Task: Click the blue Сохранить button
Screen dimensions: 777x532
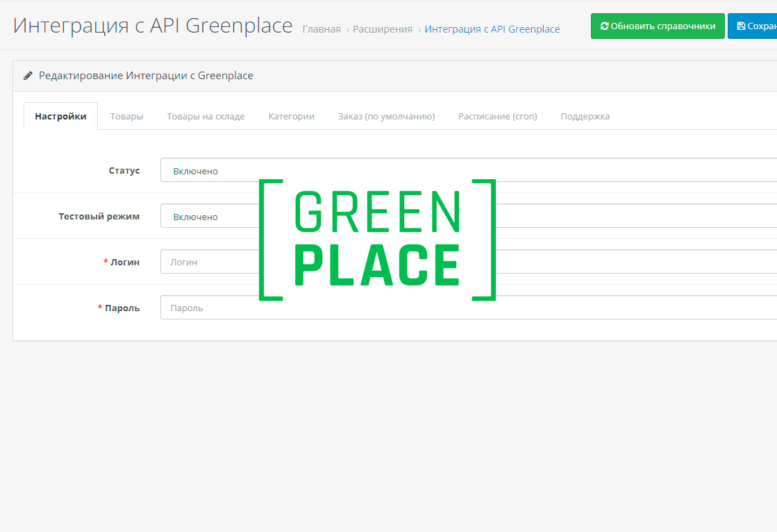Action: [x=752, y=26]
